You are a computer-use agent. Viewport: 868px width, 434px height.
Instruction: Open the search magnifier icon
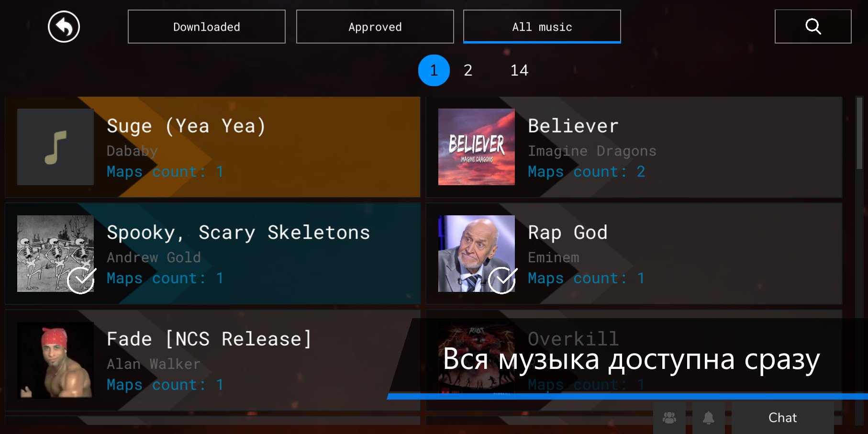(813, 26)
